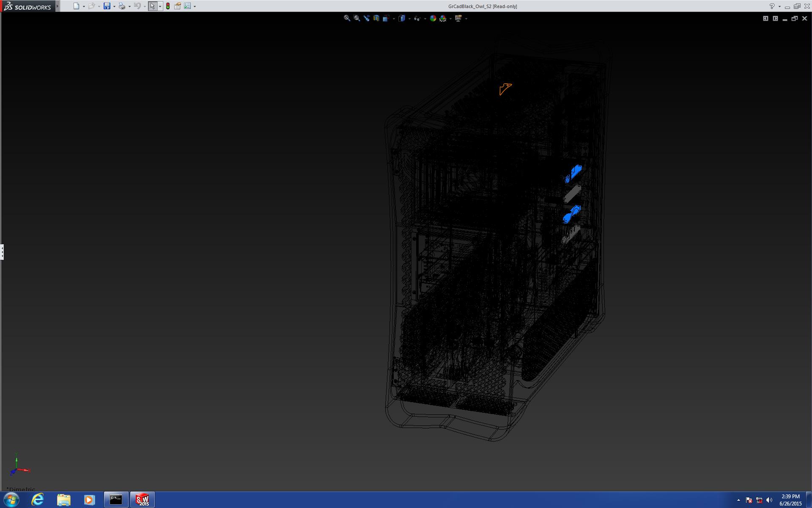812x508 pixels.
Task: Expand the SolidWorks menu flyout arrow
Action: [x=58, y=6]
